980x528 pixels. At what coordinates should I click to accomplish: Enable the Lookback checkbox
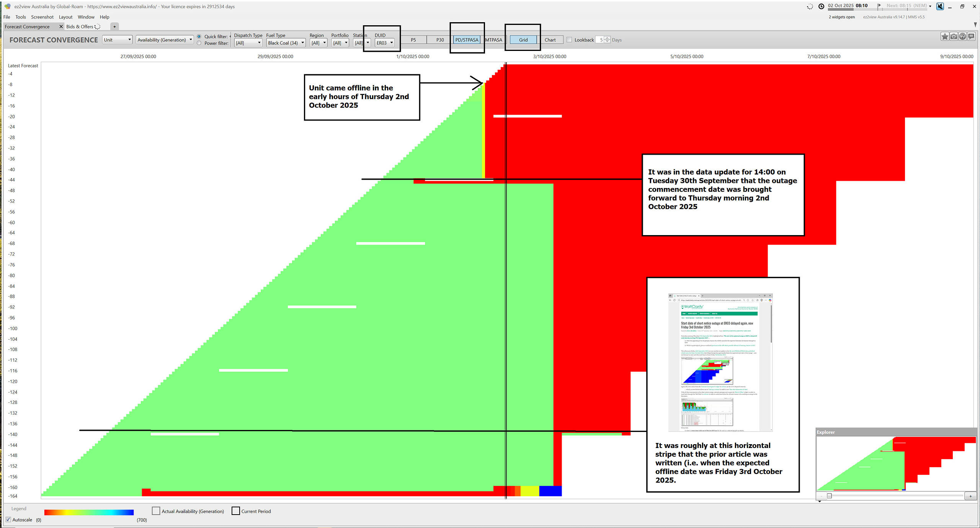click(569, 40)
